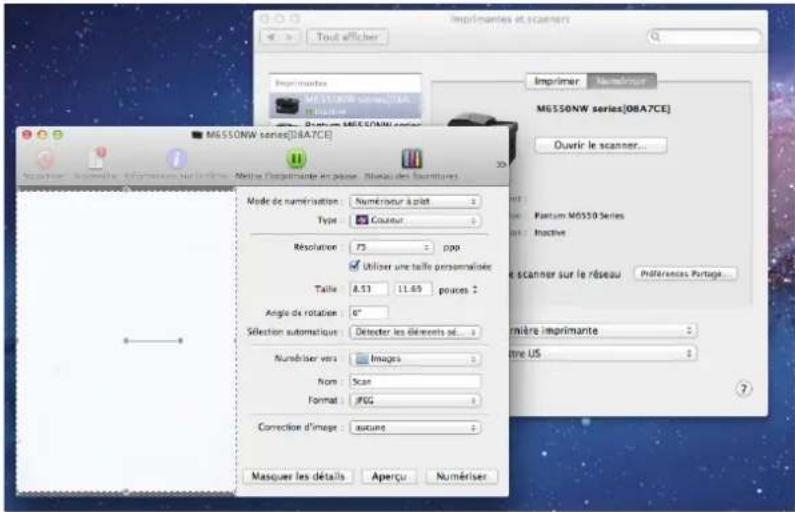Screen dimensions: 795x512
Task: Toggle 'Utiliser une taille personnalisée' checkbox
Action: [354, 266]
